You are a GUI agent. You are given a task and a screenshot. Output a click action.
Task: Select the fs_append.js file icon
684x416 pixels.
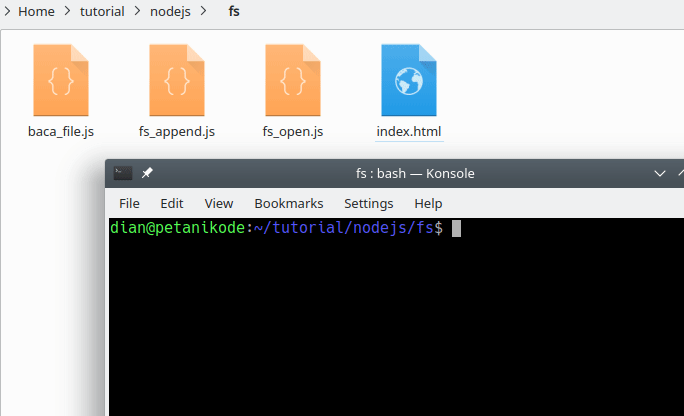point(177,80)
